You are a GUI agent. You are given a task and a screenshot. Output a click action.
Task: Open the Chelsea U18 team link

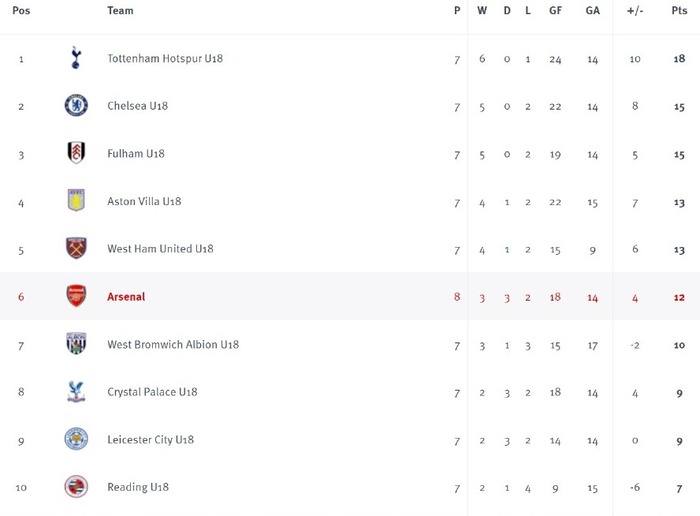coord(138,106)
